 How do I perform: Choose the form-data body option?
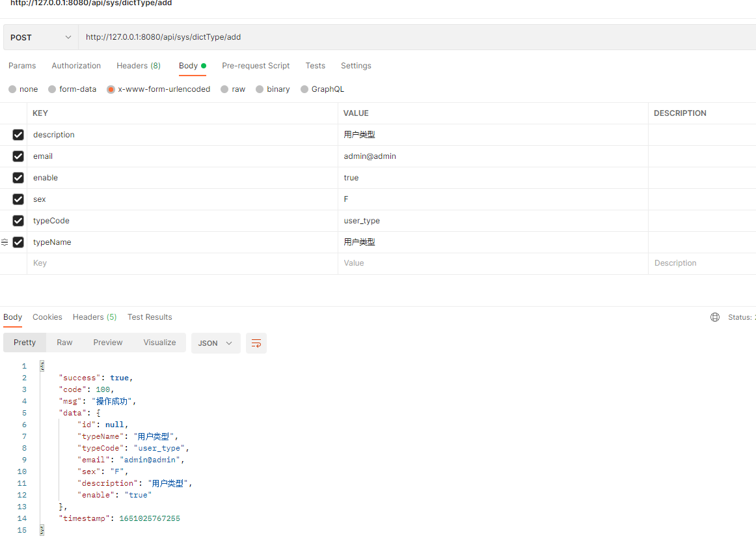point(52,89)
